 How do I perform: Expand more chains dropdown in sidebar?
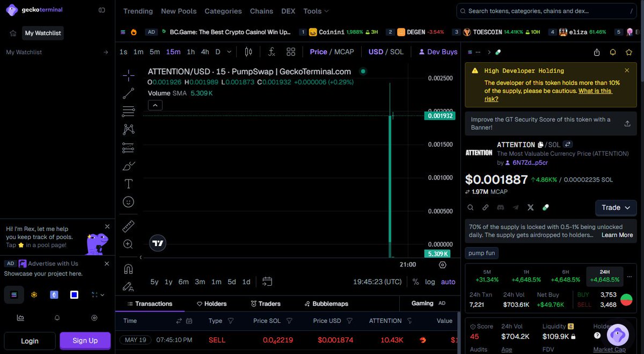(x=97, y=294)
